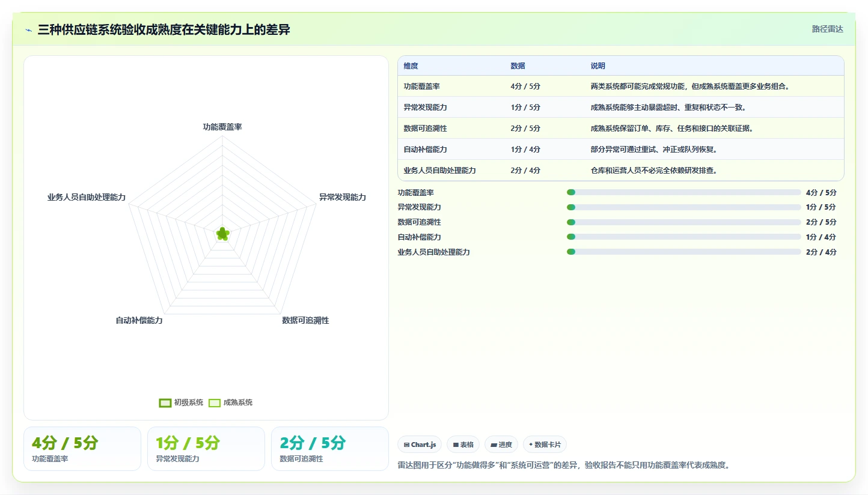Image resolution: width=868 pixels, height=495 pixels.
Task: Toggle the 初级系统 legend item
Action: pos(181,402)
